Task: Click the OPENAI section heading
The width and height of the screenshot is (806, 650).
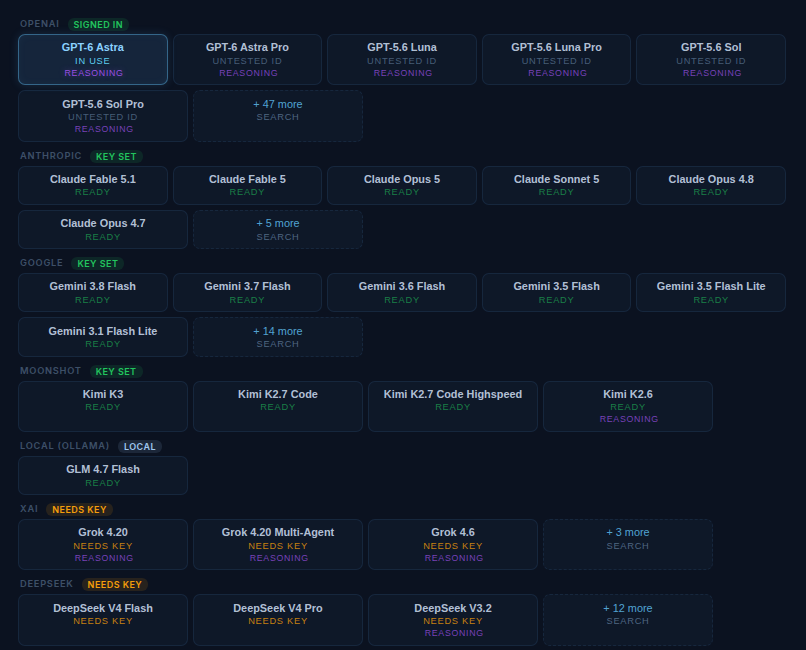Action: [x=40, y=24]
